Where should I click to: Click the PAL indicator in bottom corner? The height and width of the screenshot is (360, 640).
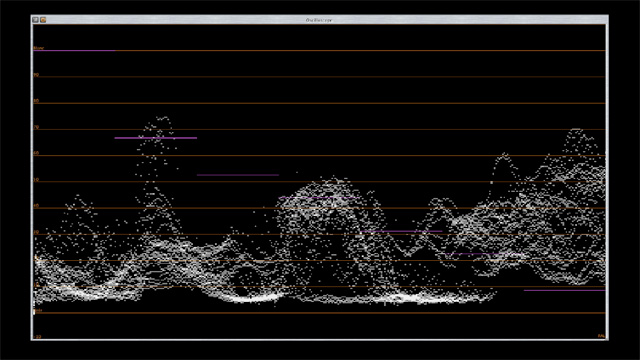601,336
